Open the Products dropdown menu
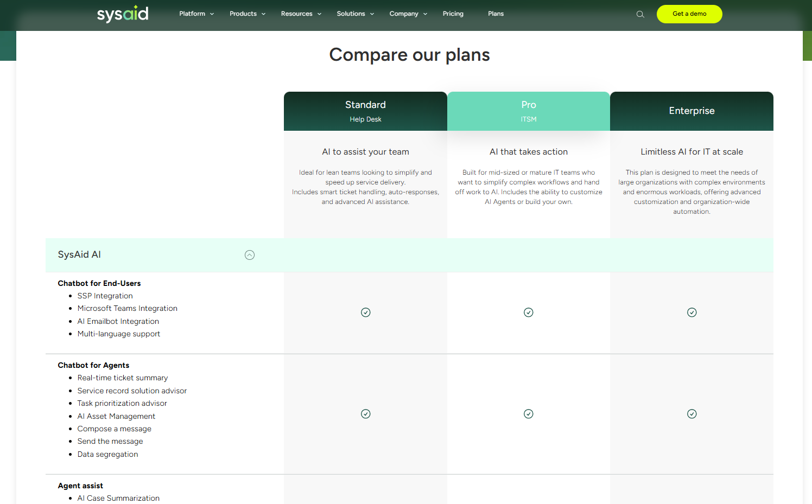The image size is (812, 504). (x=248, y=14)
